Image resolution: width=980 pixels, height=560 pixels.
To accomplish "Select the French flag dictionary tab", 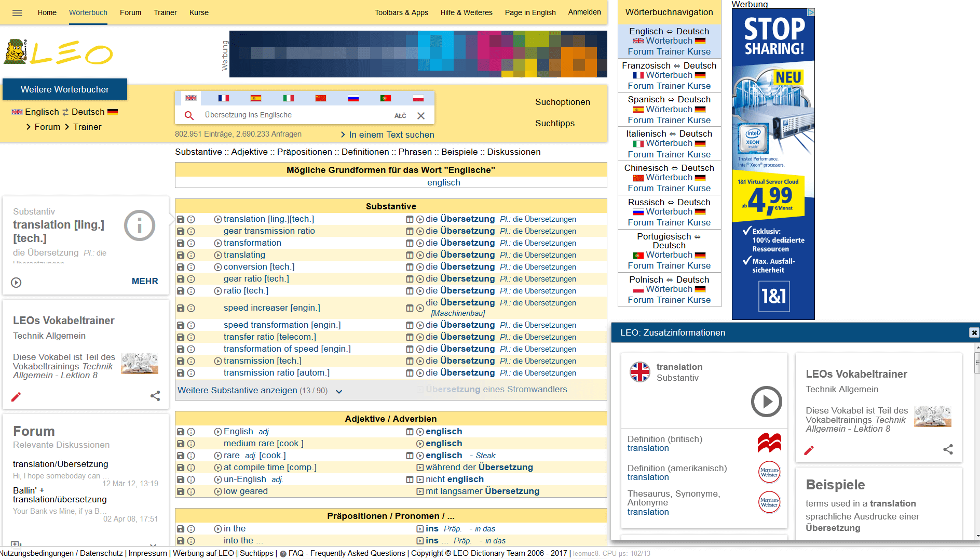I will [x=224, y=98].
